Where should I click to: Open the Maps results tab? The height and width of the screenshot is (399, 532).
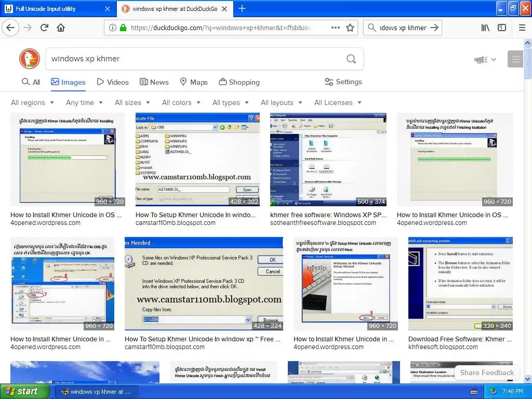[x=194, y=82]
